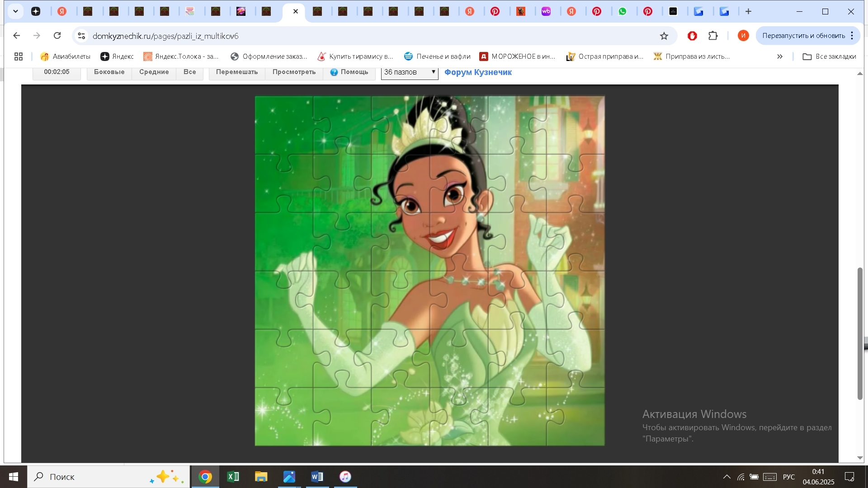The image size is (868, 488).
Task: Open the music app in taskbar
Action: click(345, 477)
